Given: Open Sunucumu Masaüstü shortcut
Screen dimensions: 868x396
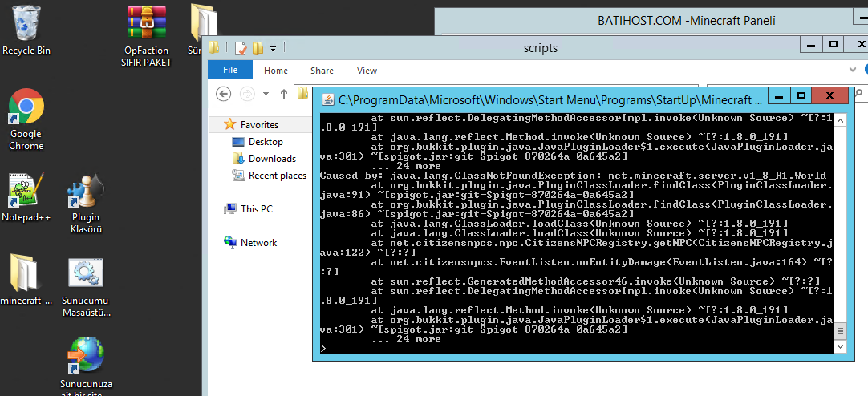Looking at the screenshot, I should (x=86, y=288).
